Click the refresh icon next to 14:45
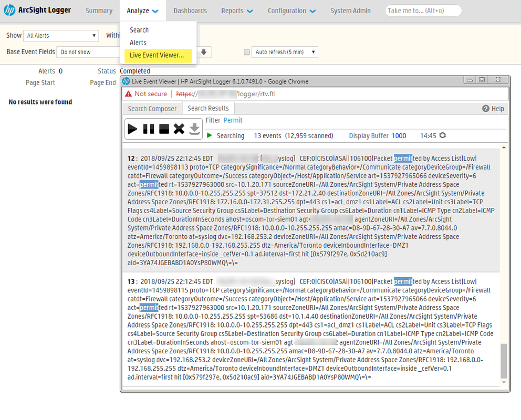 (x=443, y=135)
